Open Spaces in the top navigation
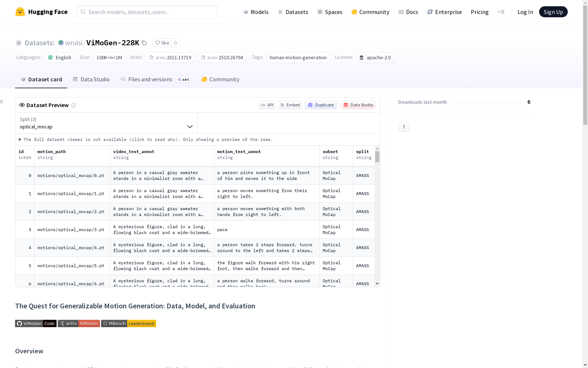 point(330,12)
